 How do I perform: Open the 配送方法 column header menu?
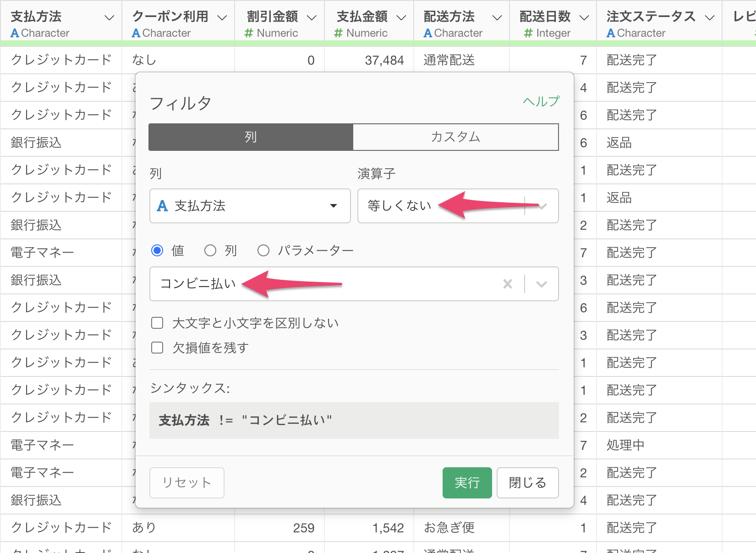pos(497,18)
